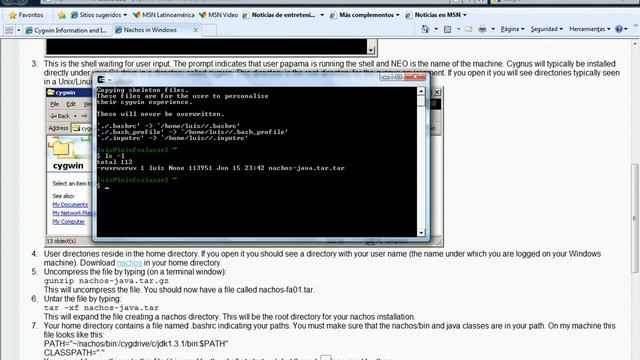Click the nachos download link
This screenshot has height=360, width=640.
pyautogui.click(x=129, y=263)
